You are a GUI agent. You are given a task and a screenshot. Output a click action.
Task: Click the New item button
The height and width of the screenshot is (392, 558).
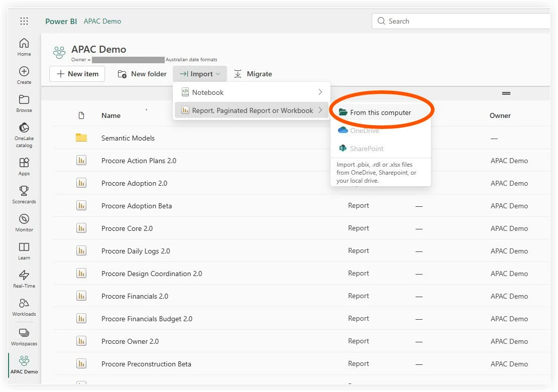tap(77, 73)
